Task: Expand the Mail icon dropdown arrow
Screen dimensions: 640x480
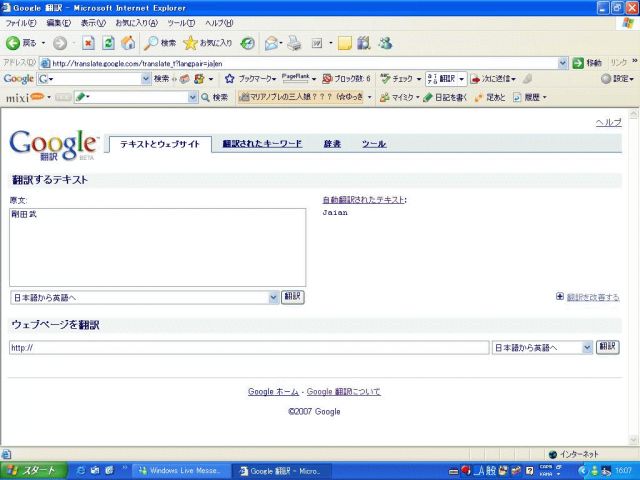Action: 281,43
